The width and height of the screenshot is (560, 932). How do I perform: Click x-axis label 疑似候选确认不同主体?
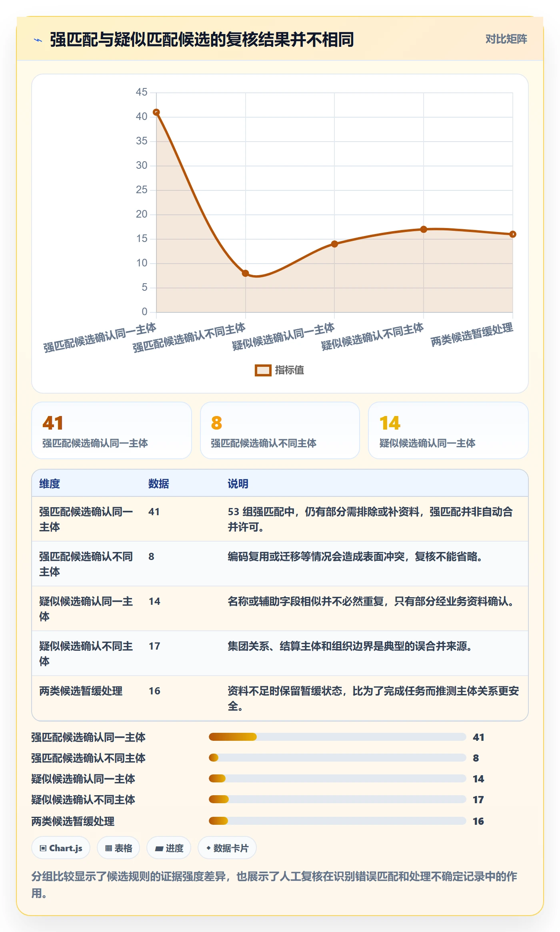[372, 337]
